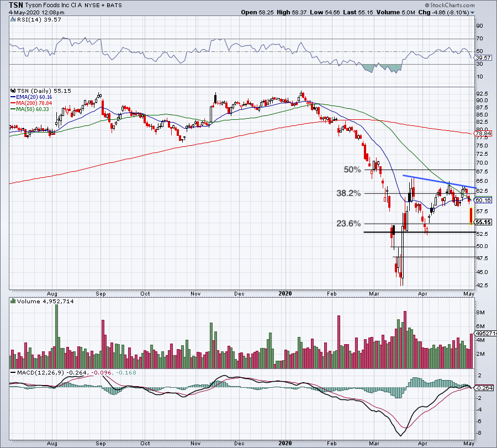Viewport: 497px width, 448px height.
Task: Click the yellow-highlighted latest red candle
Action: [471, 216]
